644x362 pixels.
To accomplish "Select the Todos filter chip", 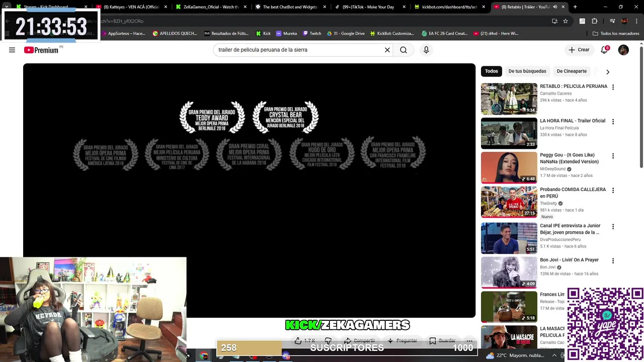I will [x=492, y=71].
